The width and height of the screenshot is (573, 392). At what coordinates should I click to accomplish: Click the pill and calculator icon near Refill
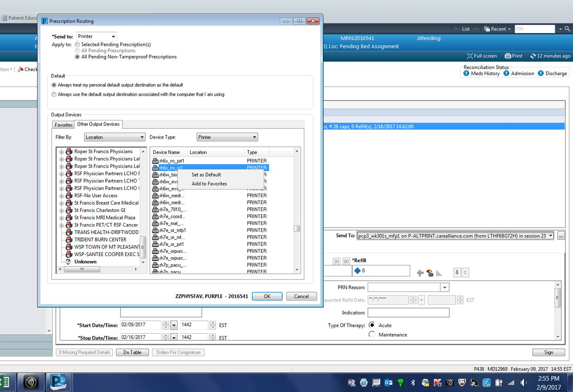tap(430, 273)
